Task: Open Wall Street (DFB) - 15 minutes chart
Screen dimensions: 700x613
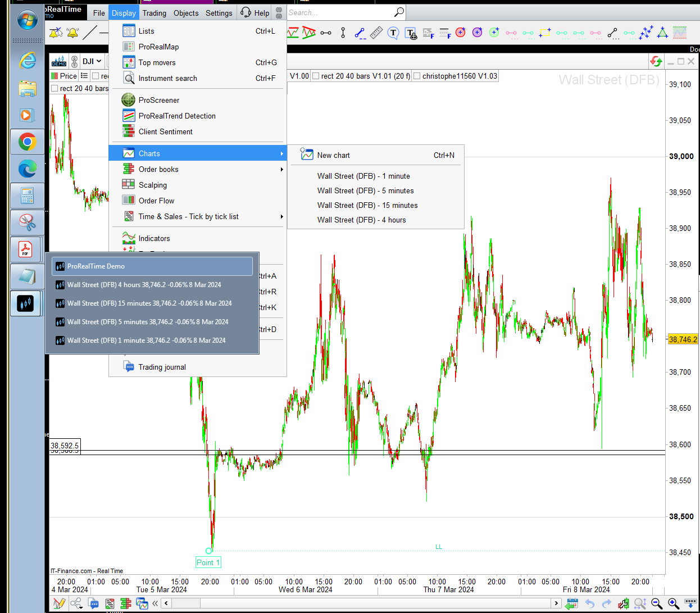Action: click(376, 205)
